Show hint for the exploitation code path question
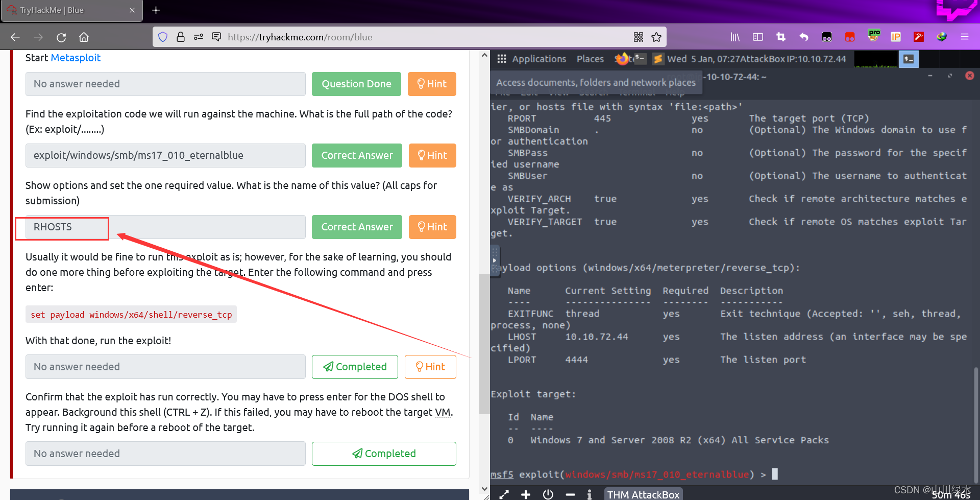Viewport: 980px width, 500px height. 432,155
